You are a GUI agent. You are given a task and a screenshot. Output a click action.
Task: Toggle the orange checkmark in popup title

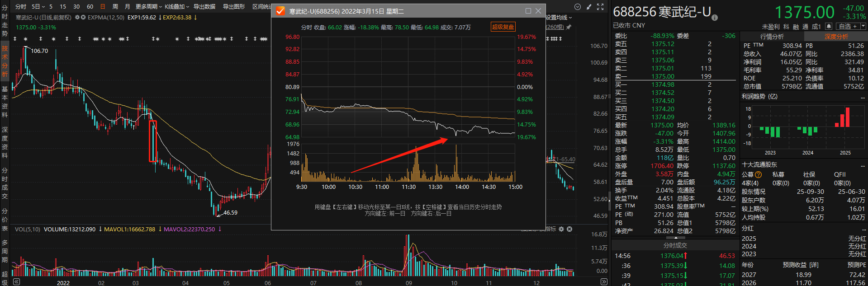pyautogui.click(x=280, y=11)
